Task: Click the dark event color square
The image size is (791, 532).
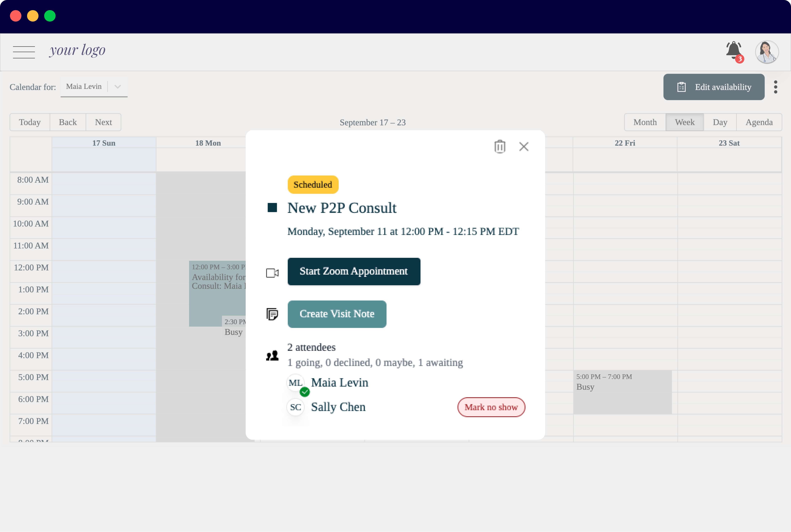Action: [x=272, y=207]
